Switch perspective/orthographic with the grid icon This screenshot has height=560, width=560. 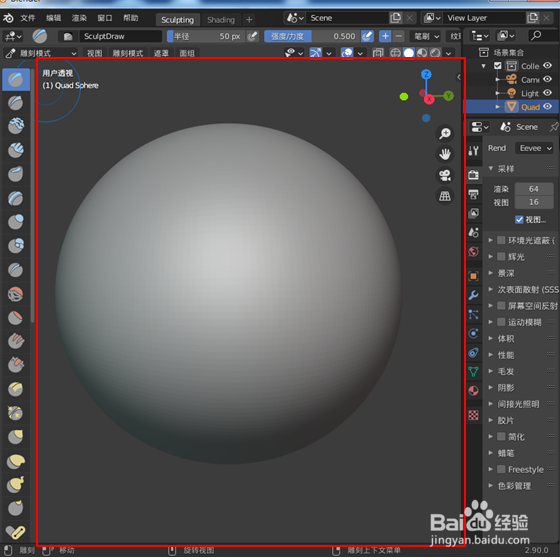[x=445, y=196]
